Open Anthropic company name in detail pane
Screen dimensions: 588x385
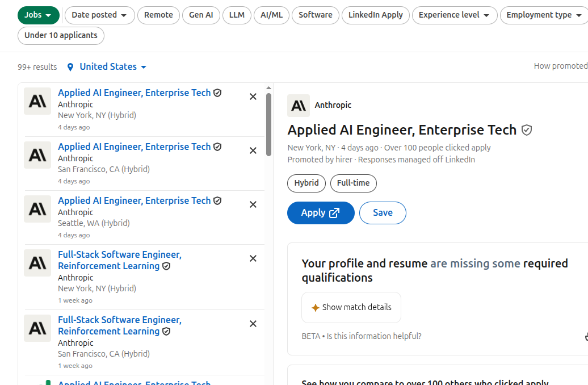333,105
